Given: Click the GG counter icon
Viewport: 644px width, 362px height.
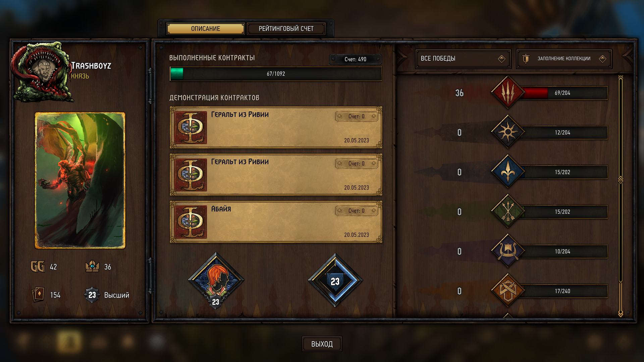Looking at the screenshot, I should click(38, 267).
